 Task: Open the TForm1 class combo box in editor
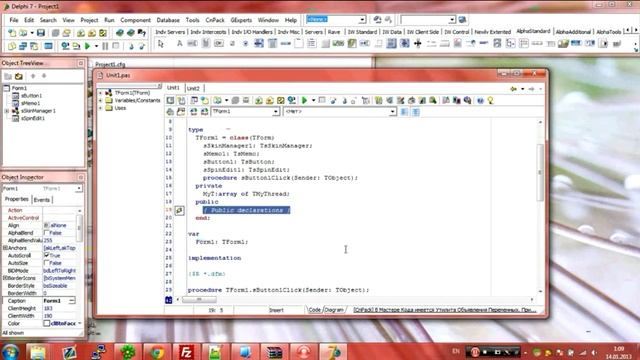(245, 111)
